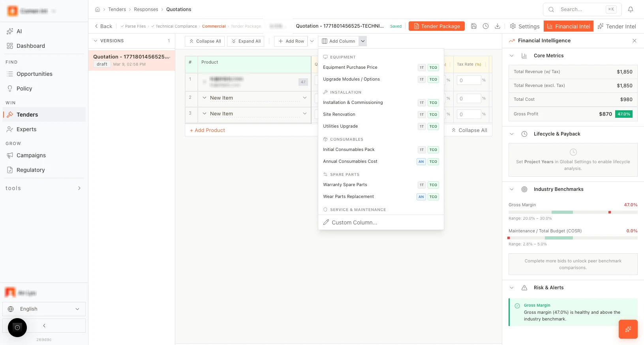Choose Custom Column... option
The width and height of the screenshot is (644, 345).
(x=381, y=222)
